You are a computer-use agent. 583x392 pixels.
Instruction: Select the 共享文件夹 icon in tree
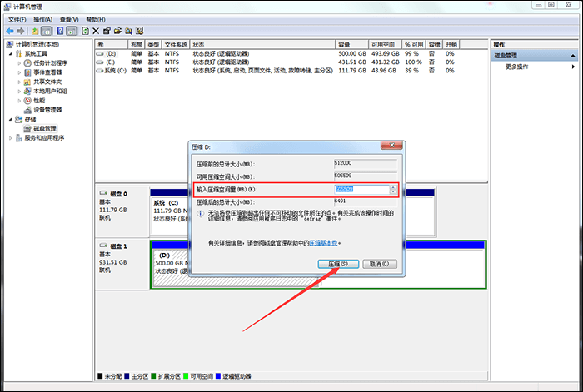[27, 82]
